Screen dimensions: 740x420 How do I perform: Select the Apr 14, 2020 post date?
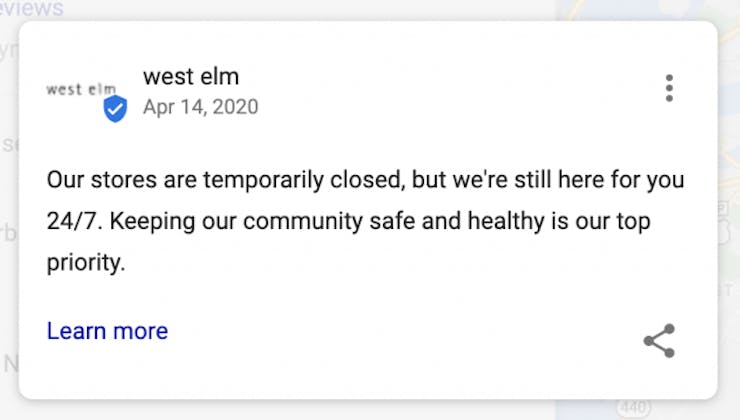tap(201, 107)
